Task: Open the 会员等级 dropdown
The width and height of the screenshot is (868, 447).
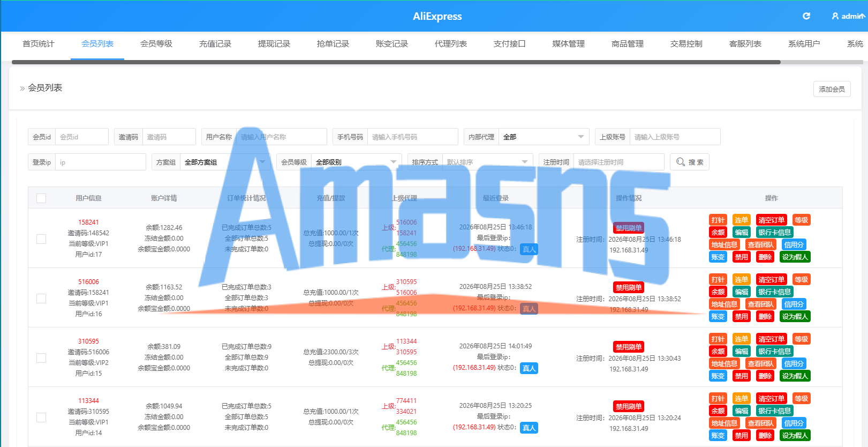Action: click(x=356, y=162)
